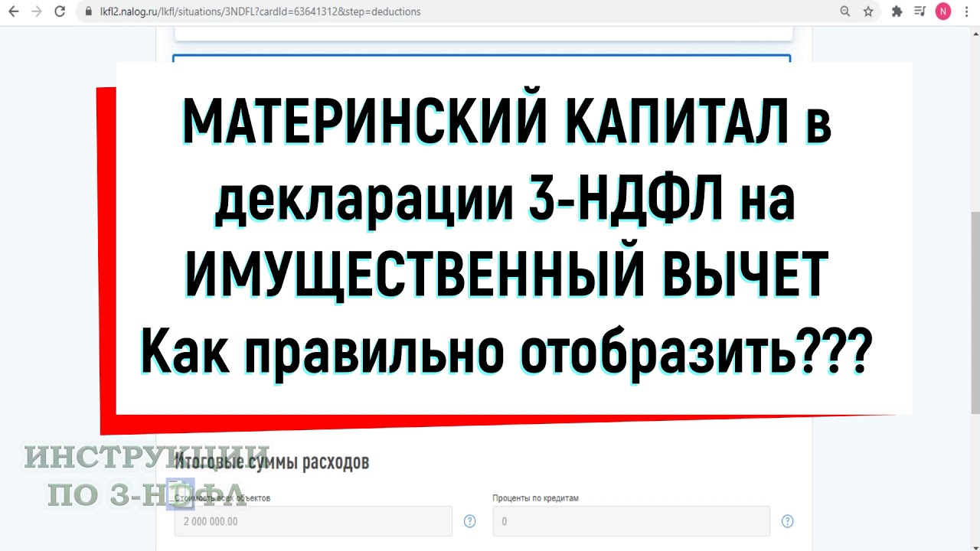Viewport: 980px width, 551px height.
Task: Click the Проценты по кредитам field
Action: (631, 521)
